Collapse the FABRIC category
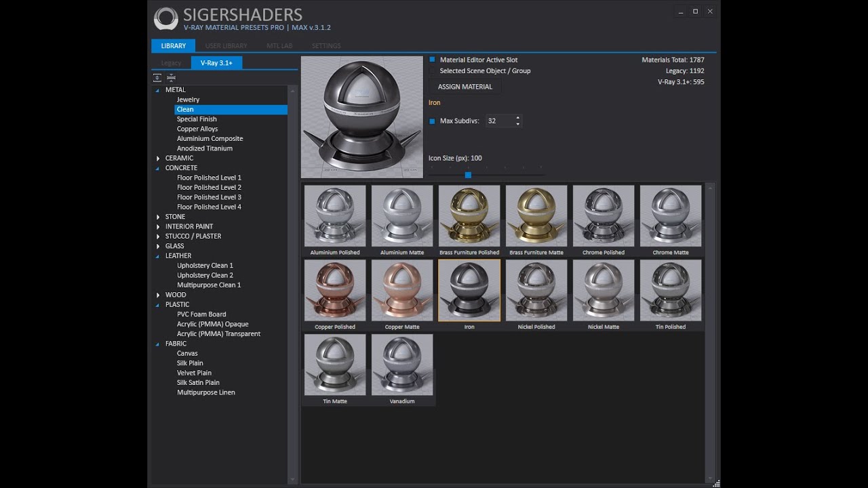Screen dimensions: 868x488 tap(157, 344)
